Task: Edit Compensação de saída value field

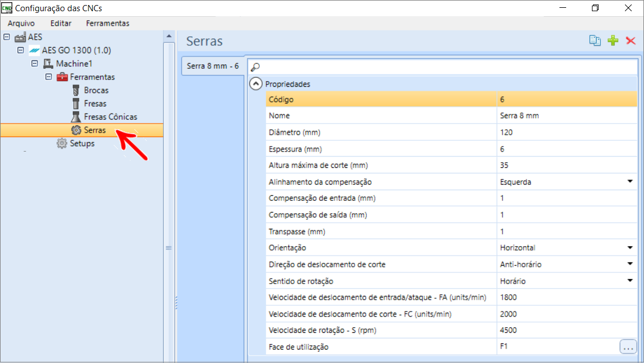Action: pos(567,215)
